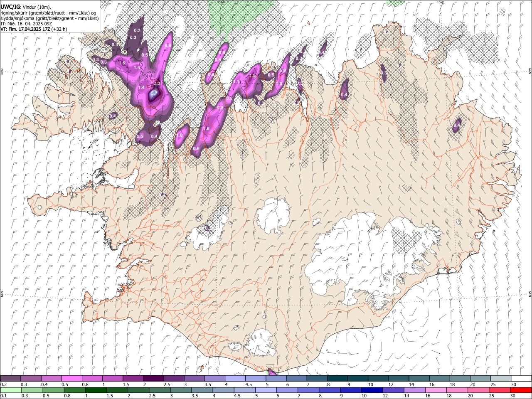Pick the light violet 14–16 lower legend swatch
Image resolution: width=532 pixels, height=399 pixels.
tap(414, 390)
